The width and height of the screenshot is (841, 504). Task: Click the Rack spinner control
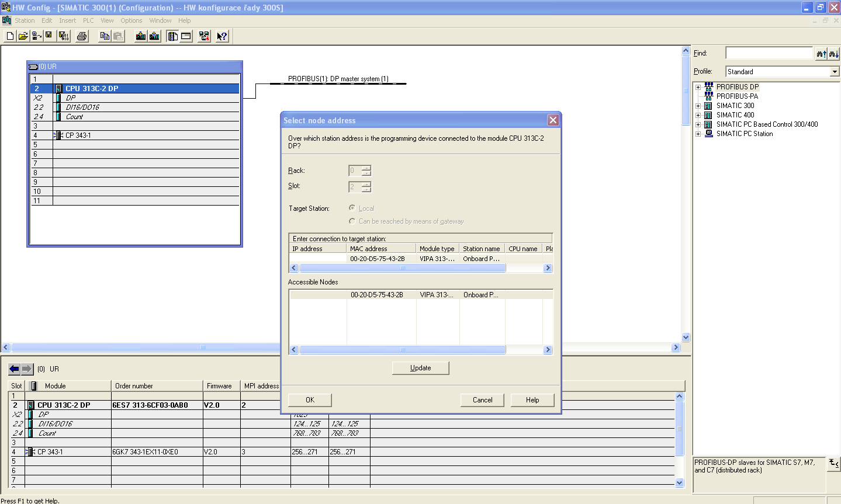point(360,171)
